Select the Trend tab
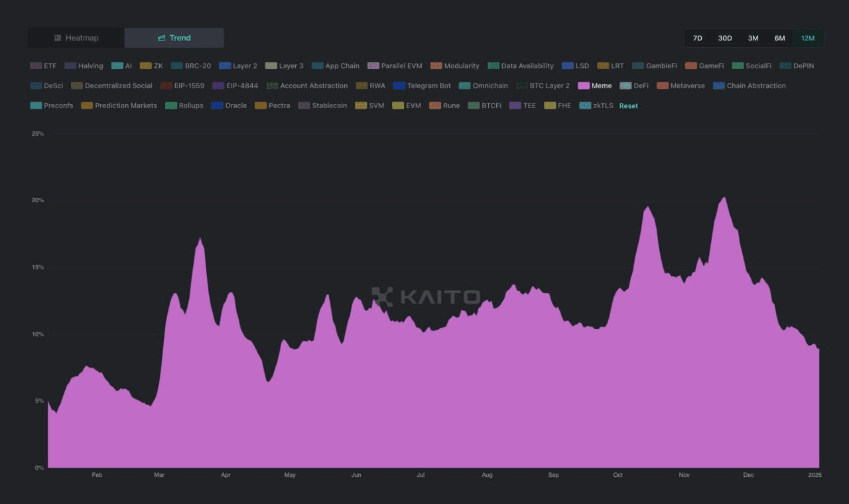The image size is (849, 504). (174, 38)
